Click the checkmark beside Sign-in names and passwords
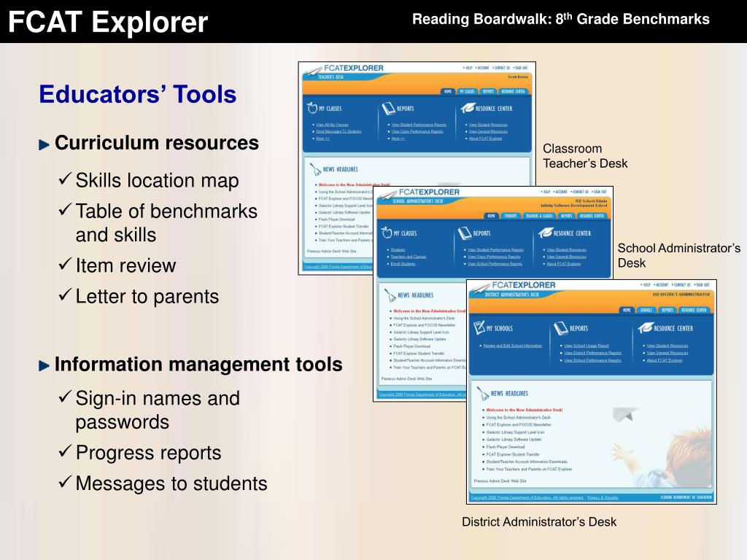This screenshot has height=560, width=747. pos(65,396)
